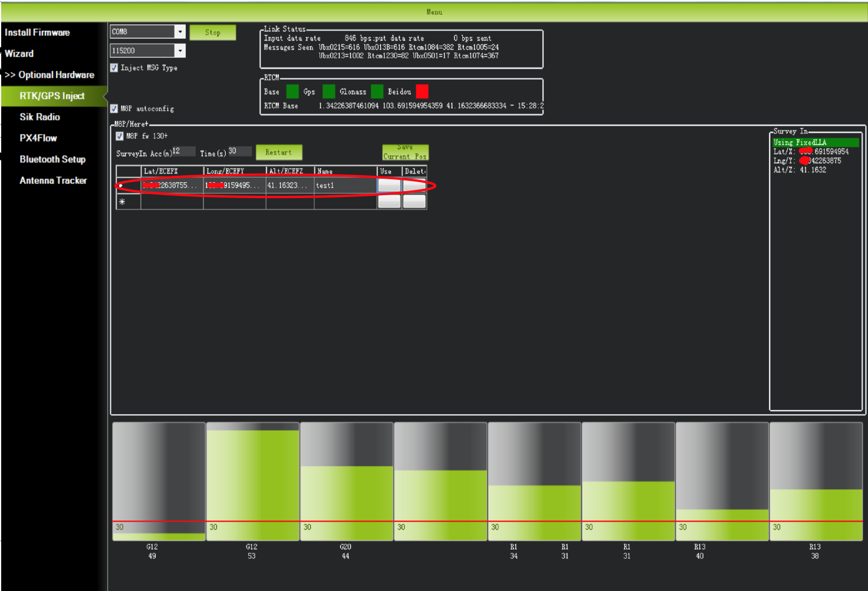This screenshot has width=868, height=591.
Task: Uncheck the M8P fw 130+ option
Action: coord(119,136)
